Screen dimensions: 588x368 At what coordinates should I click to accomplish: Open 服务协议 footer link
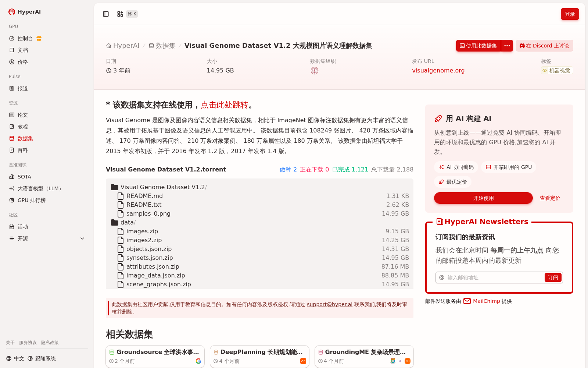click(28, 343)
